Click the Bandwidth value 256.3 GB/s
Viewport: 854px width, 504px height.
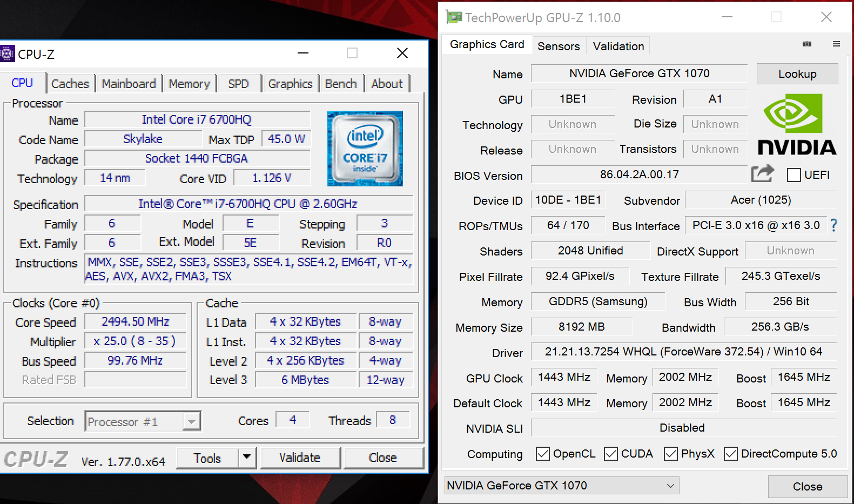(781, 327)
